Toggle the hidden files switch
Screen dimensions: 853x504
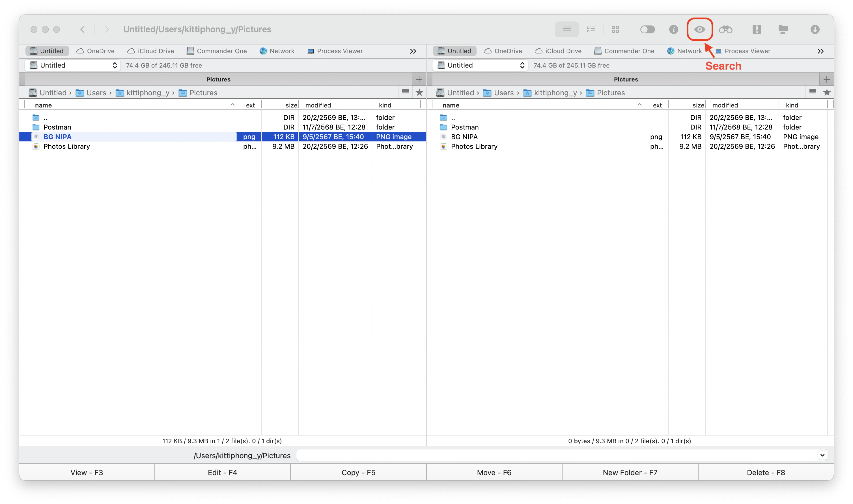tap(647, 29)
